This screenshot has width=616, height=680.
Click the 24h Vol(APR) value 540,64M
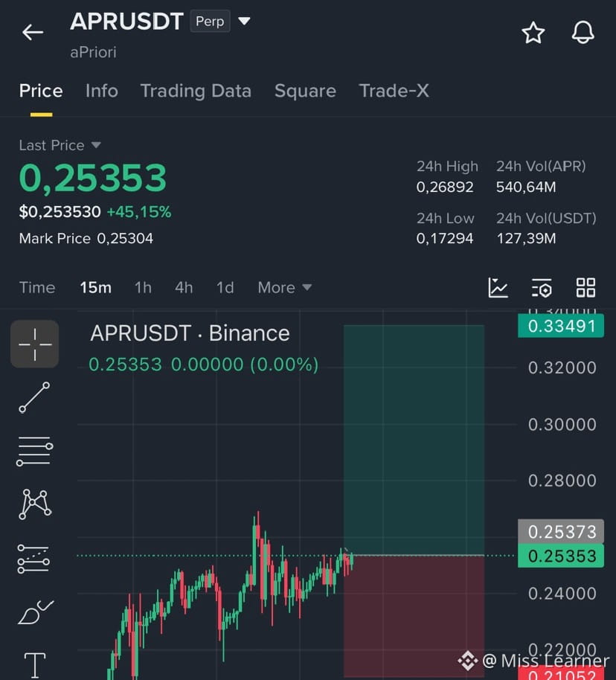point(526,187)
